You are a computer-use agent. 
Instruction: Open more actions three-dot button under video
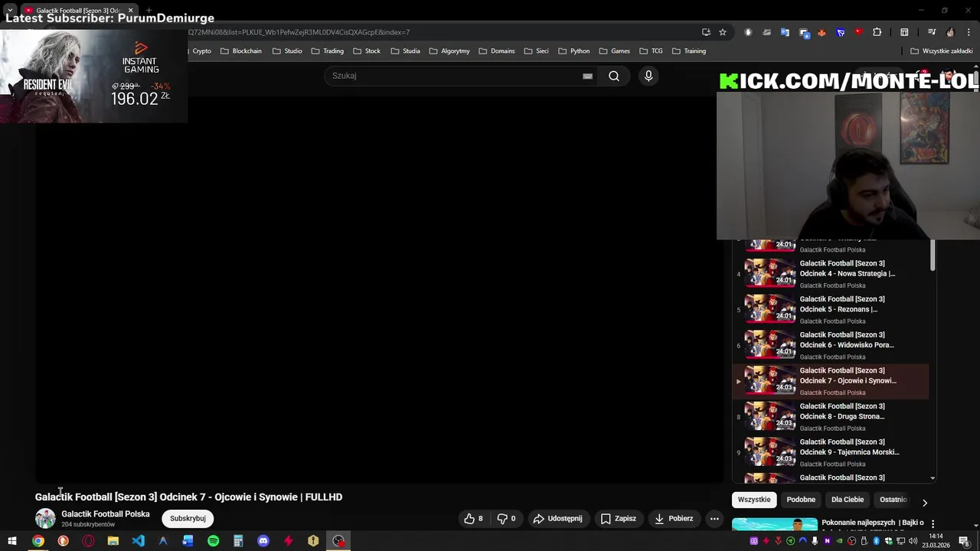(714, 518)
